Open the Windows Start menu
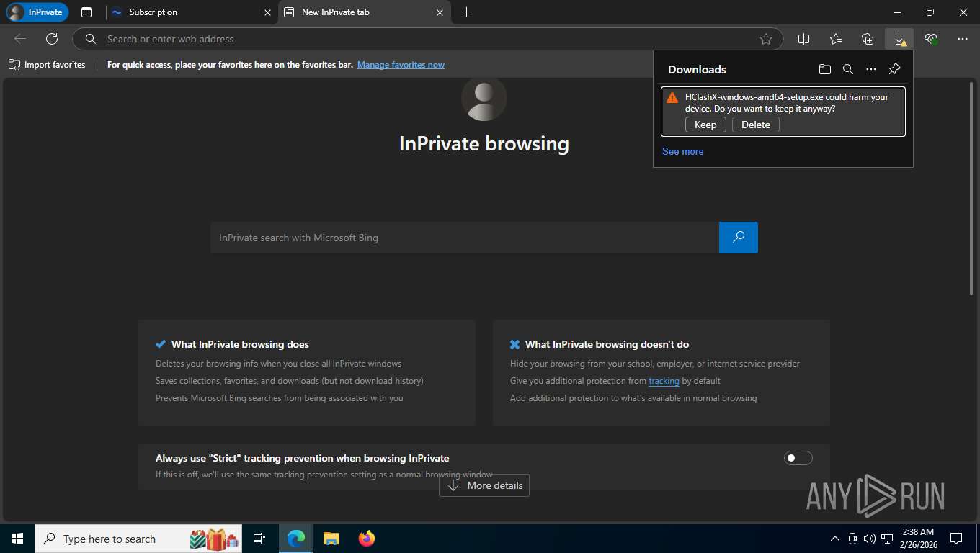980x553 pixels. click(17, 539)
